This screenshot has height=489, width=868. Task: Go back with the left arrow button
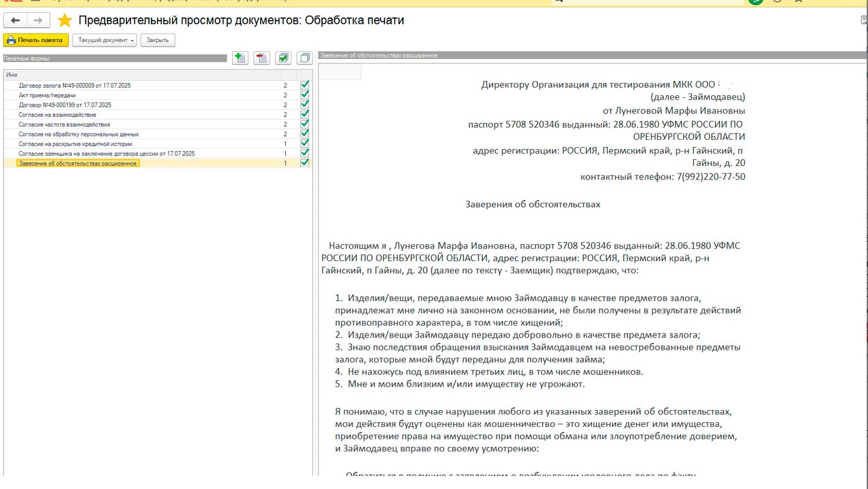point(15,21)
